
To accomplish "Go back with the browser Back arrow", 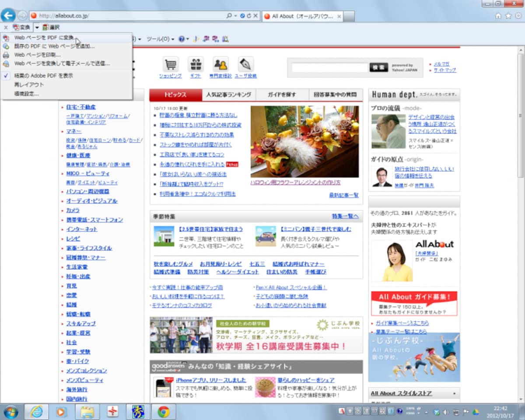I will [x=8, y=15].
